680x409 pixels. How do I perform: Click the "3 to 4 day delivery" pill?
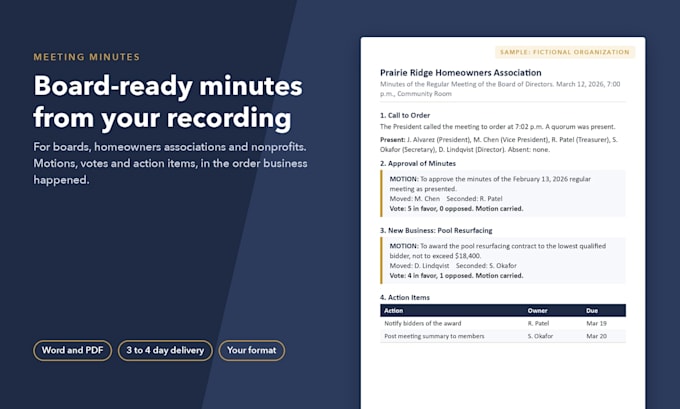tap(165, 350)
